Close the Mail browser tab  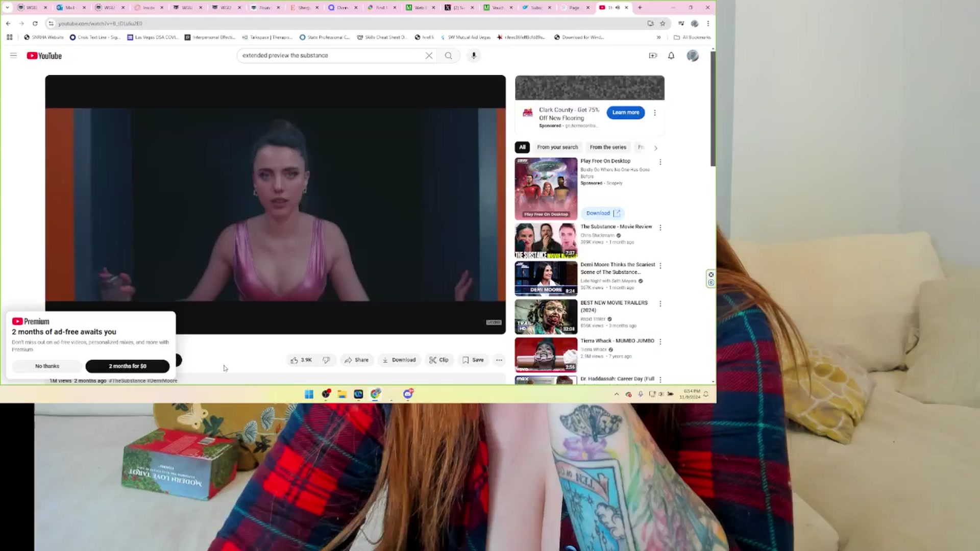[84, 8]
